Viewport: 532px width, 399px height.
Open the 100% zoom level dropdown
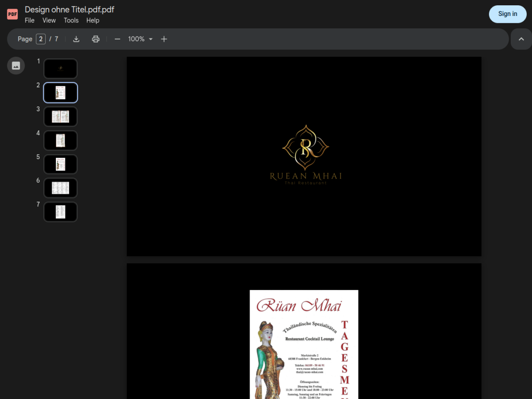pyautogui.click(x=140, y=39)
